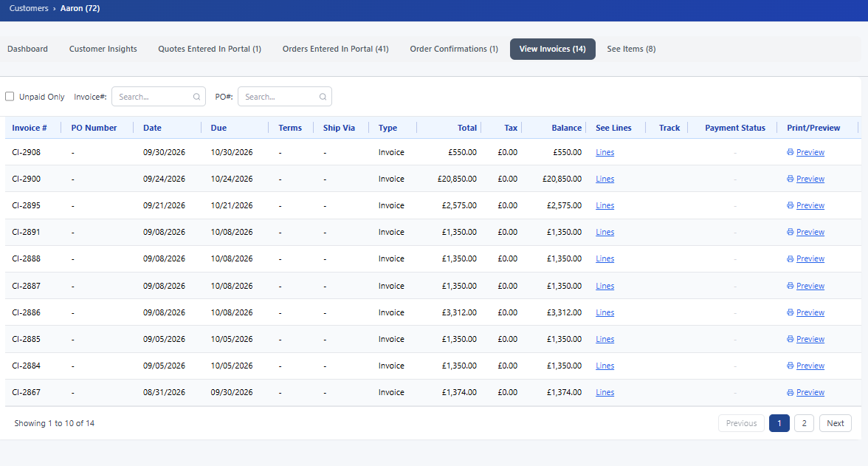868x466 pixels.
Task: Open Lines for invoice CI-2885
Action: [605, 339]
